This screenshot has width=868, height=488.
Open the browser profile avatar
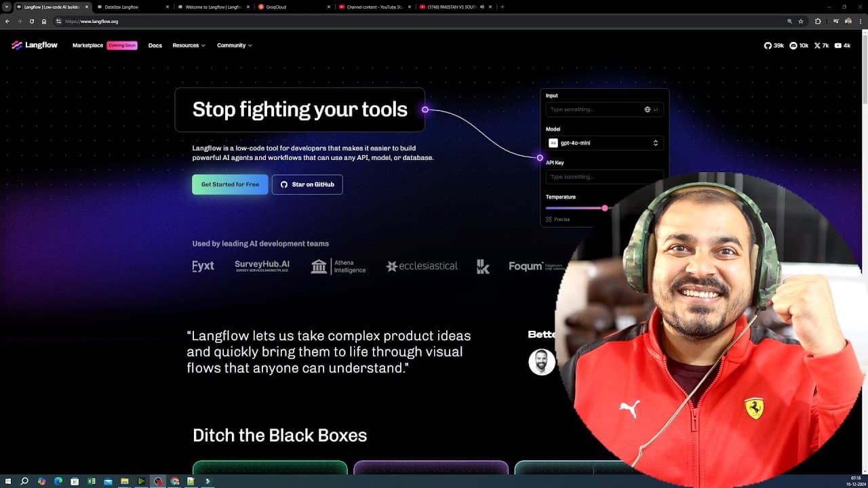click(848, 21)
